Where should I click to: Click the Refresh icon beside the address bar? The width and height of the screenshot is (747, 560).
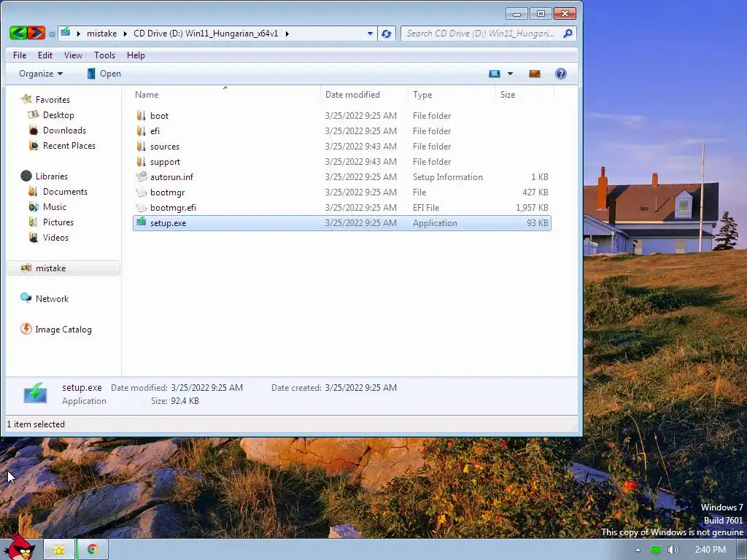click(x=387, y=34)
